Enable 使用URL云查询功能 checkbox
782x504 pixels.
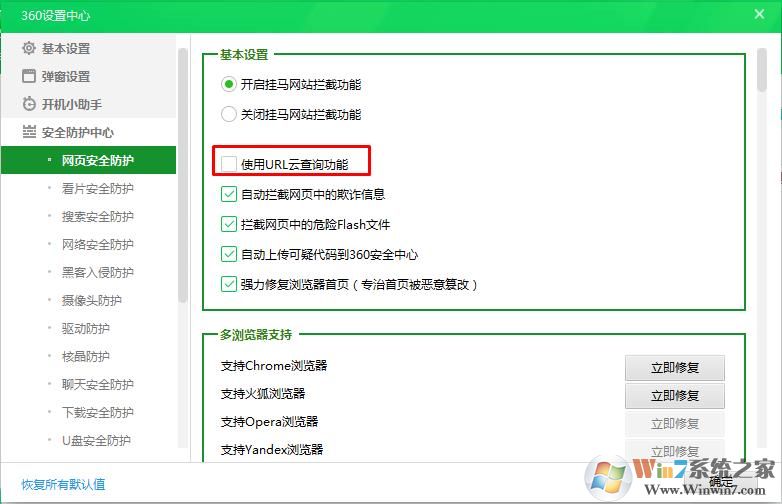228,164
